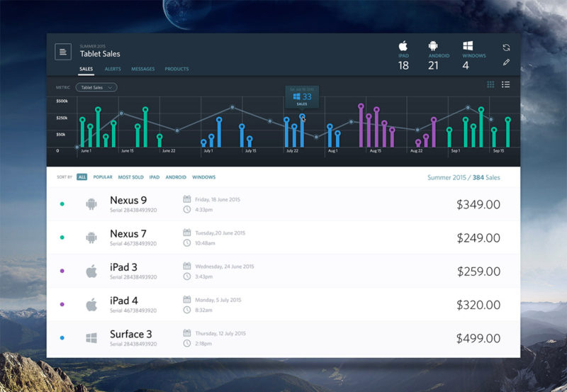Screen dimensions: 567x392
Task: Open the iPad 4 sales row
Action: (x=283, y=304)
